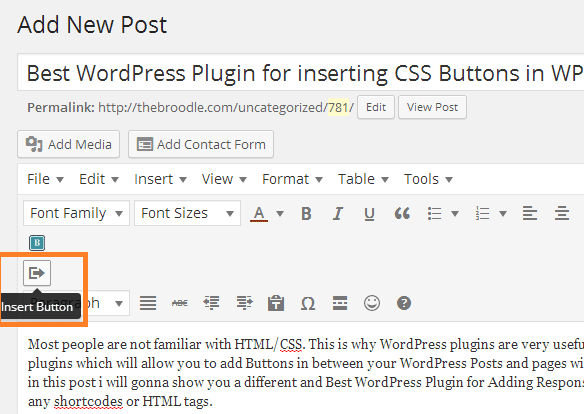Open Font Family dropdown

[x=76, y=213]
